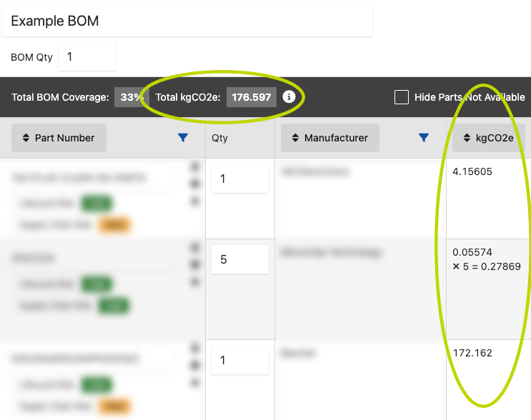
Task: Click the Qty column header
Action: 219,138
